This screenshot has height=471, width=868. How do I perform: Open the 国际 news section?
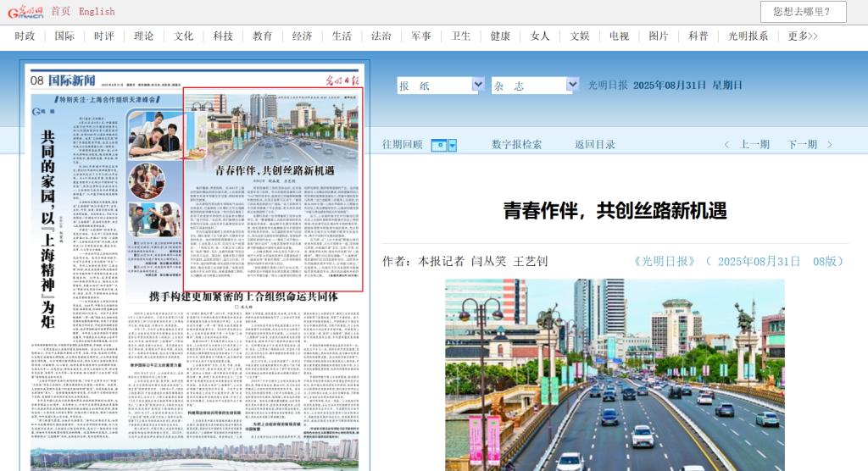point(64,36)
